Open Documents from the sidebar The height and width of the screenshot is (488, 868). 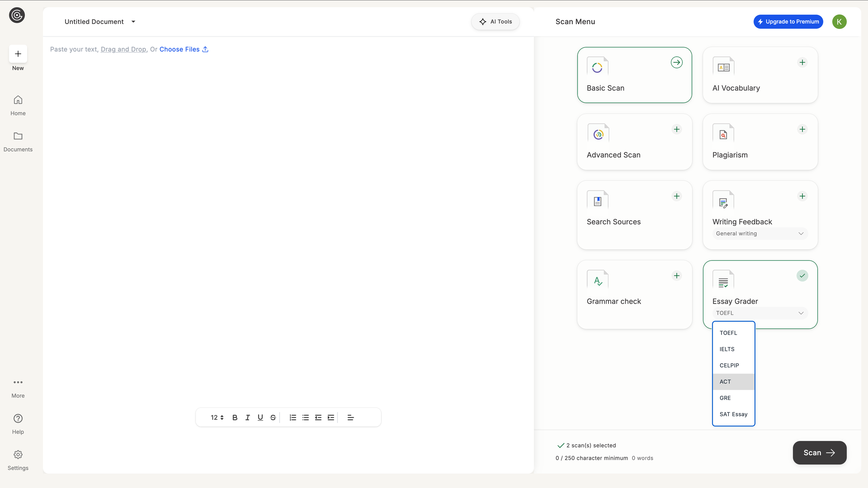18,141
